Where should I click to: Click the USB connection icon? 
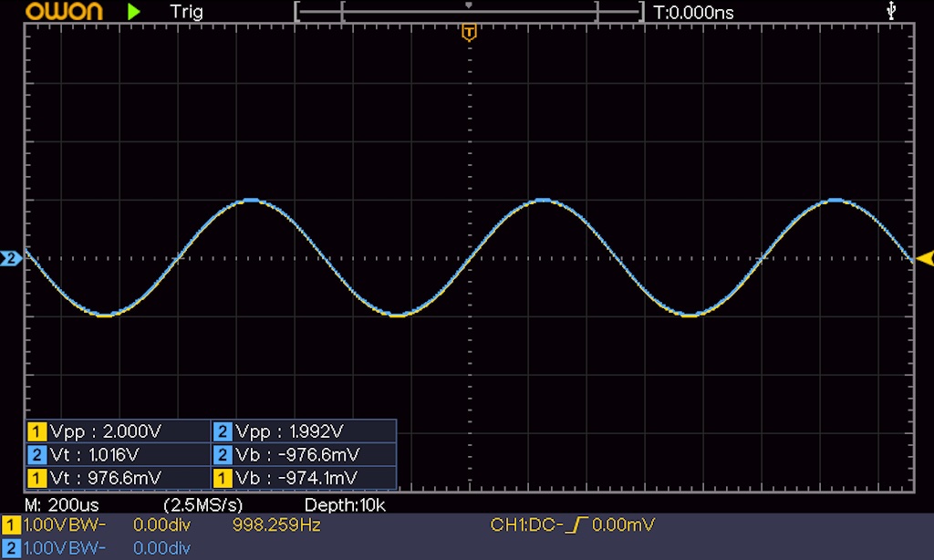coord(891,11)
